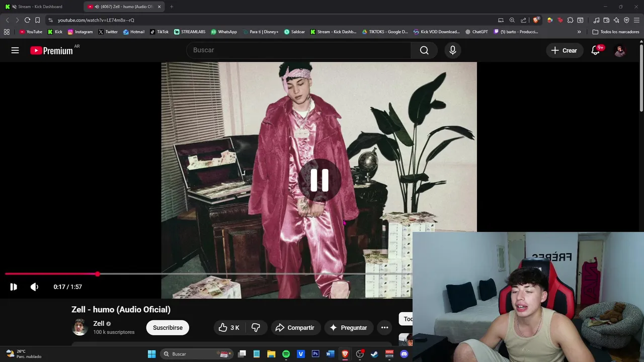Start voice search with the microphone

tap(452, 50)
